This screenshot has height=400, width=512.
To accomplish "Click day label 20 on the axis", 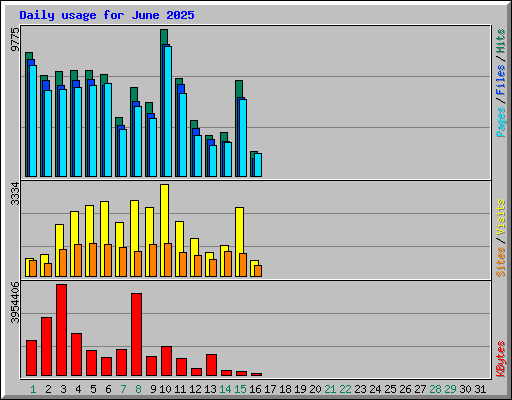I will coord(315,389).
